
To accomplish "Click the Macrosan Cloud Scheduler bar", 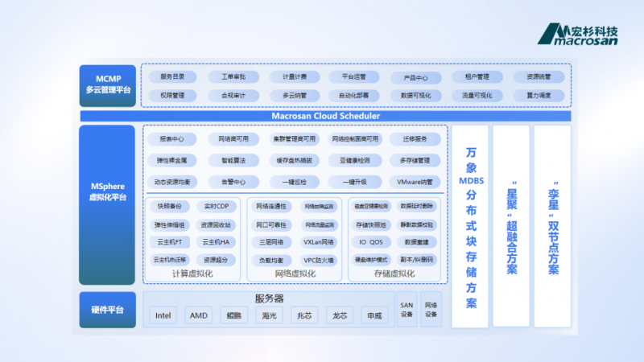I will click(x=326, y=116).
